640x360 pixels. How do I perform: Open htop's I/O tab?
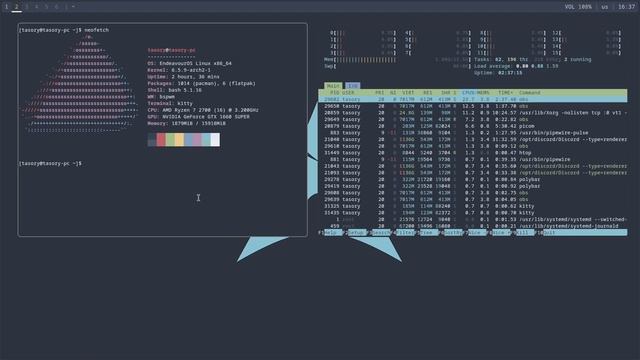pyautogui.click(x=353, y=86)
